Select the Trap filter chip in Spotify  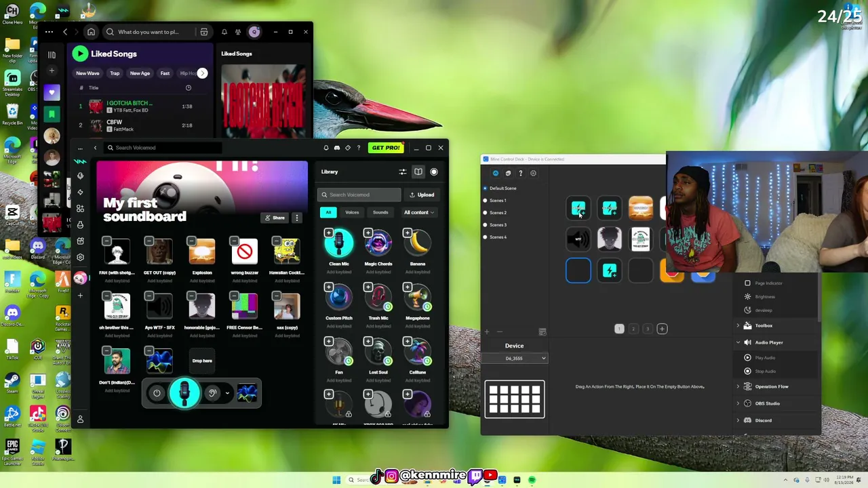(115, 73)
